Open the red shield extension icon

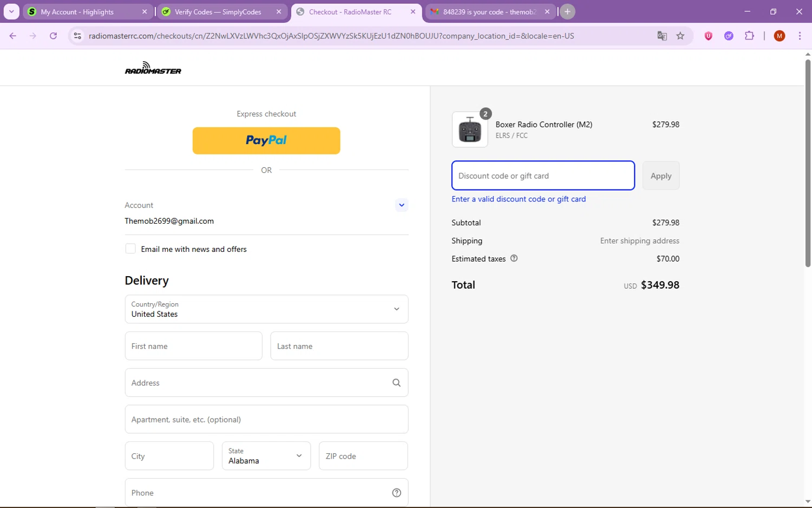point(708,36)
